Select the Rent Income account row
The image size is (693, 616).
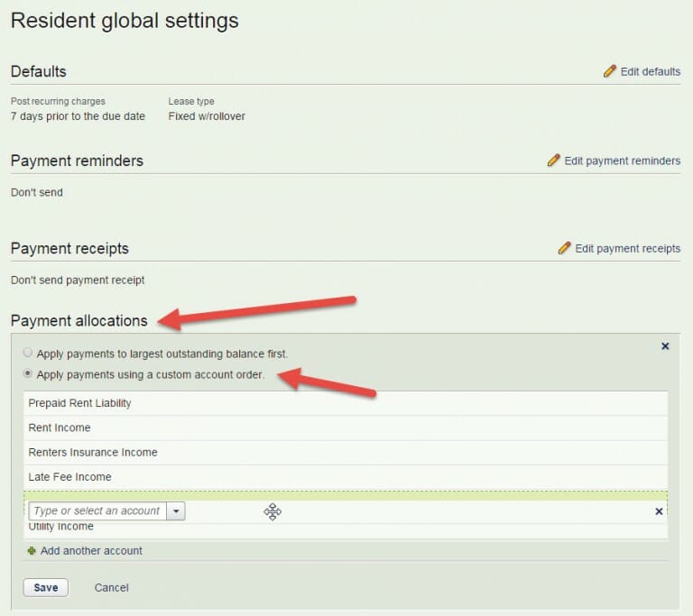coord(60,428)
